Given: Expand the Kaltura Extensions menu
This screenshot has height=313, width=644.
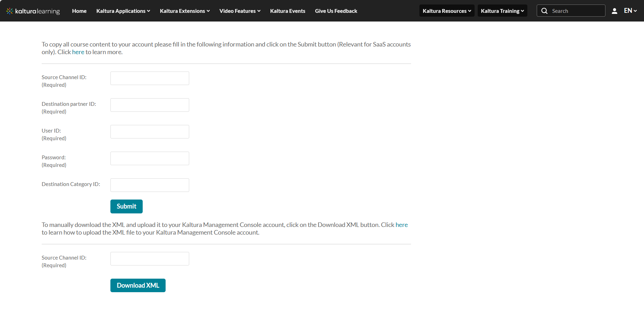Looking at the screenshot, I should pyautogui.click(x=185, y=11).
